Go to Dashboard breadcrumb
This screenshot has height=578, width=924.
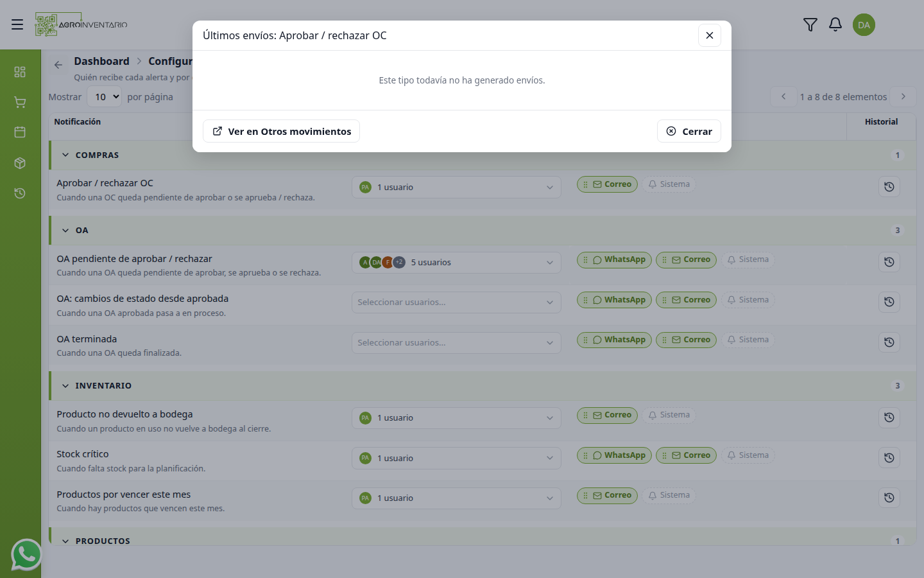101,61
